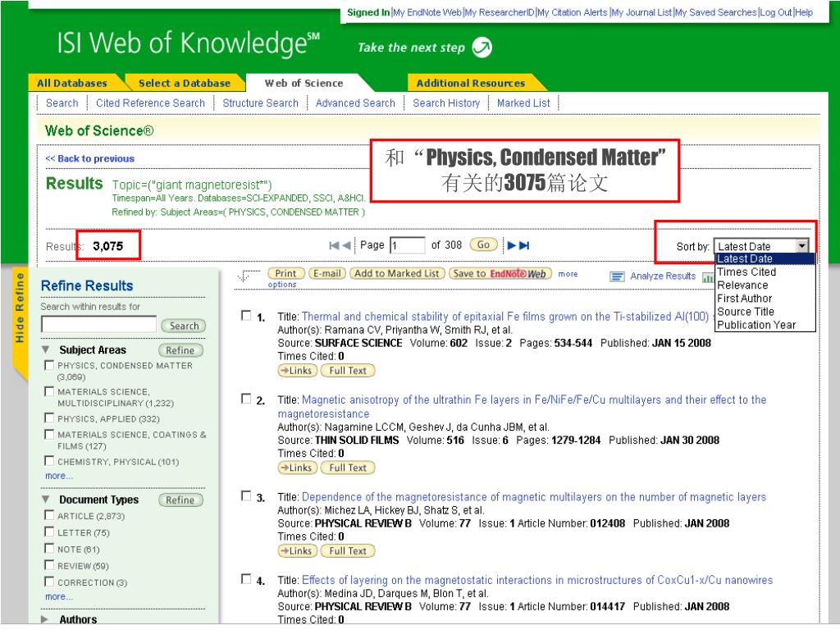Collapse the Document Types section
840x630 pixels.
pos(47,500)
